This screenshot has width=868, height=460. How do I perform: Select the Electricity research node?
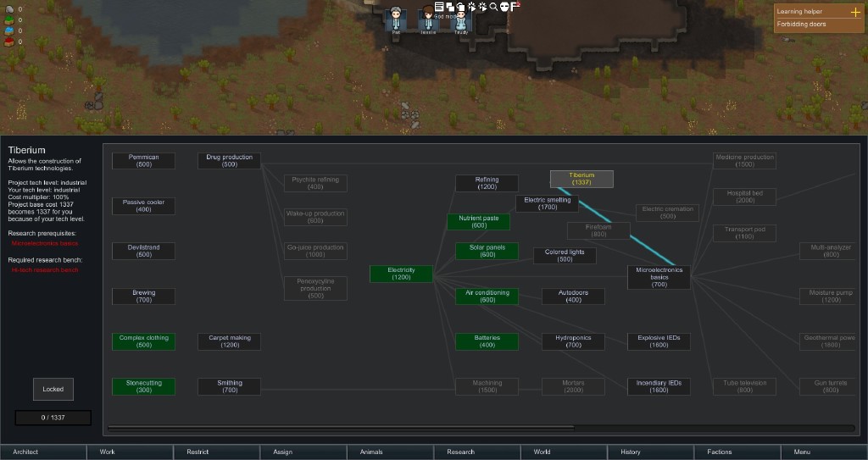[x=401, y=274]
